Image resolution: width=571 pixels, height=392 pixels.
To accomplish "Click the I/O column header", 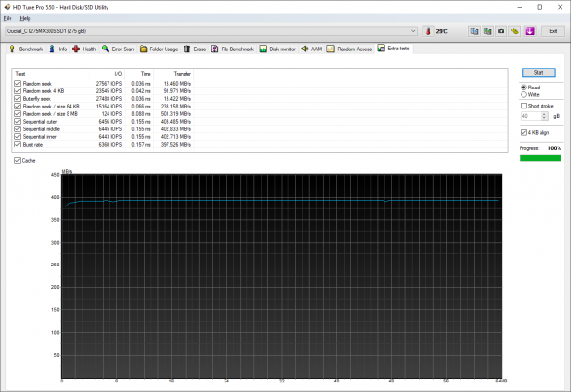I will click(107, 74).
